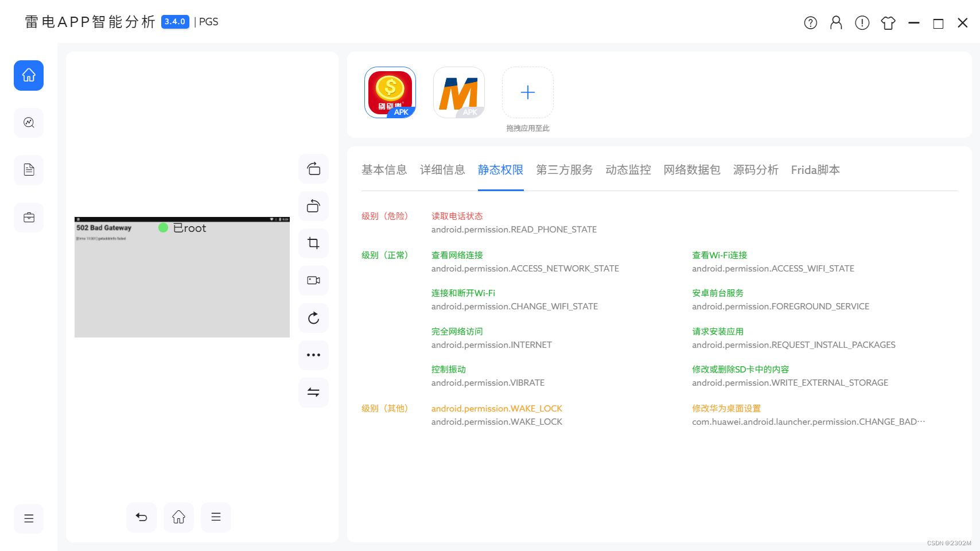Open the skin theme shirt icon

[x=888, y=23]
